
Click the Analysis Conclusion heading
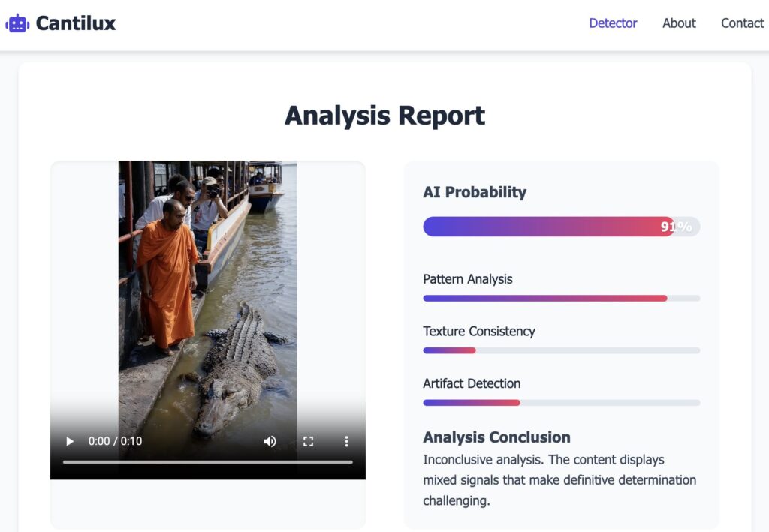click(x=496, y=437)
